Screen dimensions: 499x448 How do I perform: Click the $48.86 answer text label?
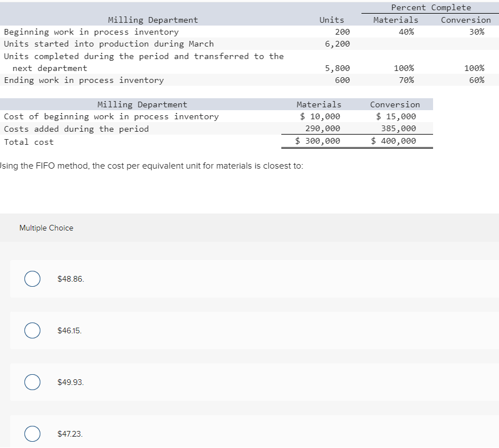(x=70, y=279)
